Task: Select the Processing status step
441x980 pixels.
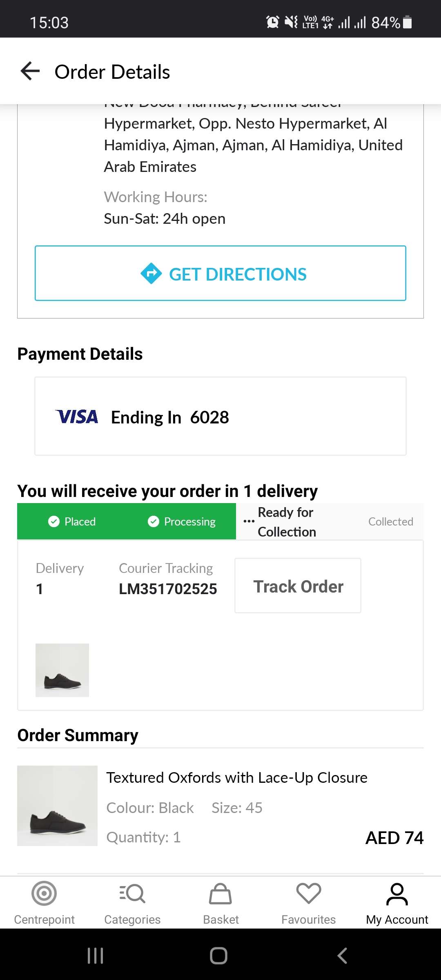Action: coord(182,521)
